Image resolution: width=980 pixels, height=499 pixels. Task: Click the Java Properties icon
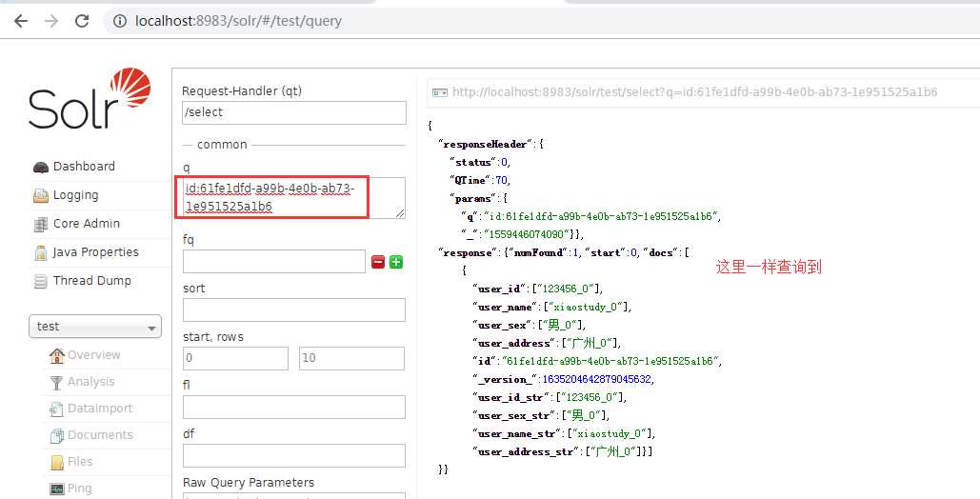point(41,252)
